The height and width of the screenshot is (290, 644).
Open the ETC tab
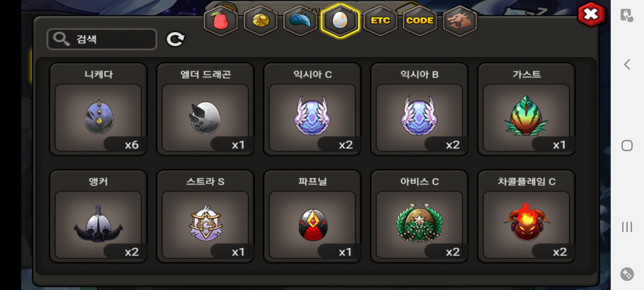380,21
